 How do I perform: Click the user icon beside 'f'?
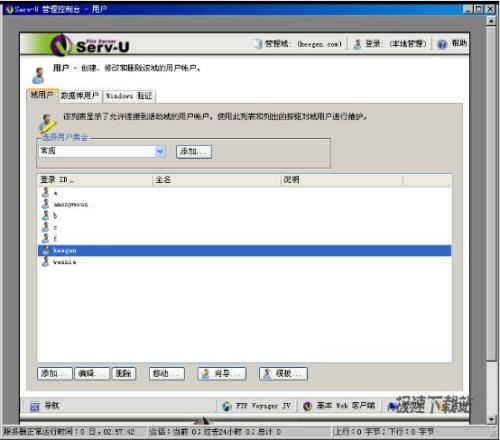coord(46,238)
